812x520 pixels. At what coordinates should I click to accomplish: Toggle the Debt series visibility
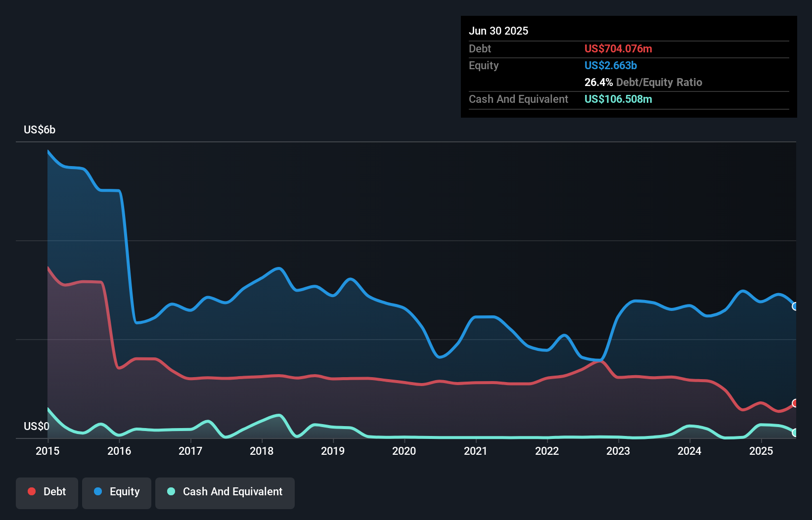point(47,492)
